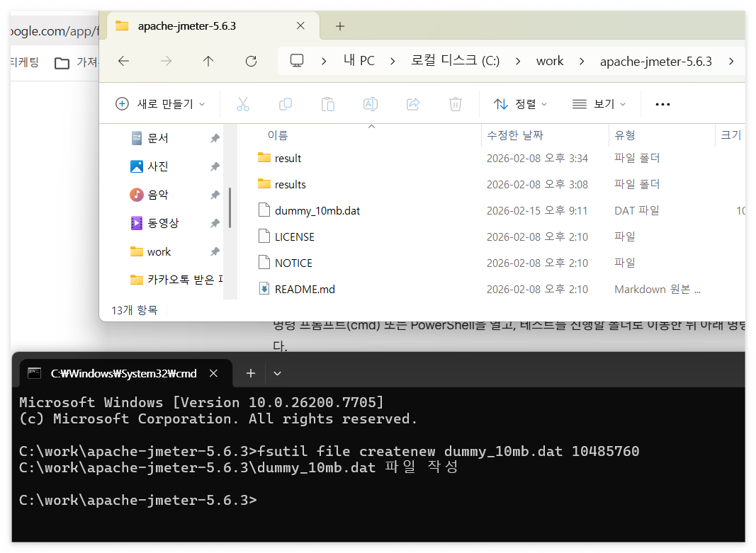Select the C:\Windows\System32\cmd terminal tab
Screen dimensions: 756x553
(126, 373)
